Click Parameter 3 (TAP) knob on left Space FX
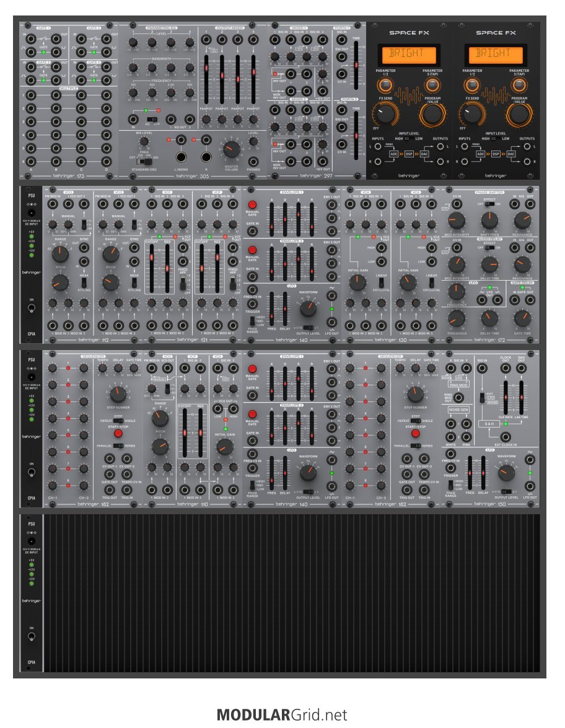 point(432,85)
